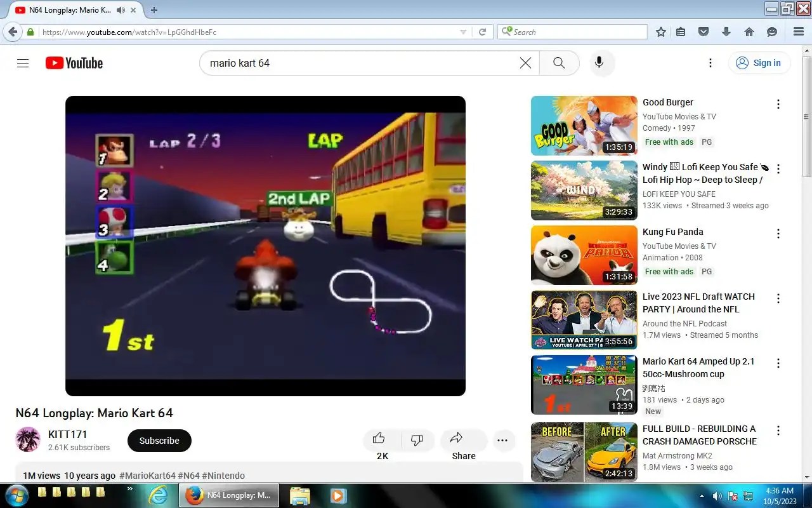This screenshot has height=508, width=812.
Task: Open options for Mario Kart Amped Up
Action: [778, 363]
